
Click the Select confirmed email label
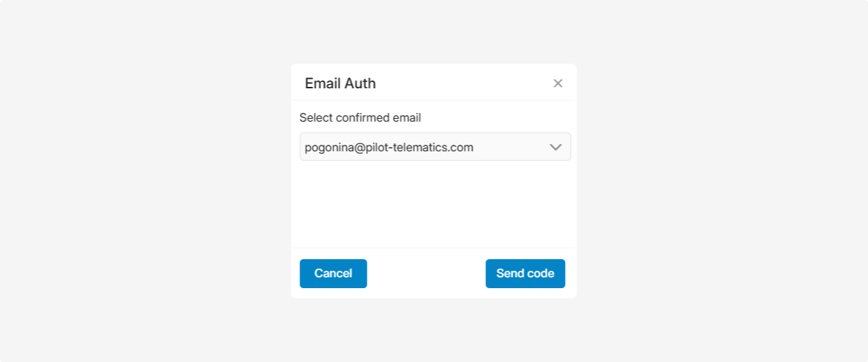360,117
